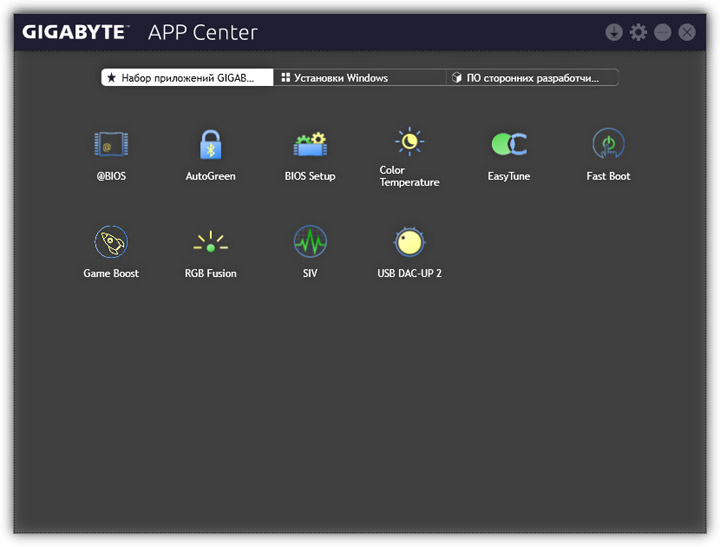This screenshot has height=547, width=720.
Task: Open the RGB Fusion lighting app
Action: 210,242
